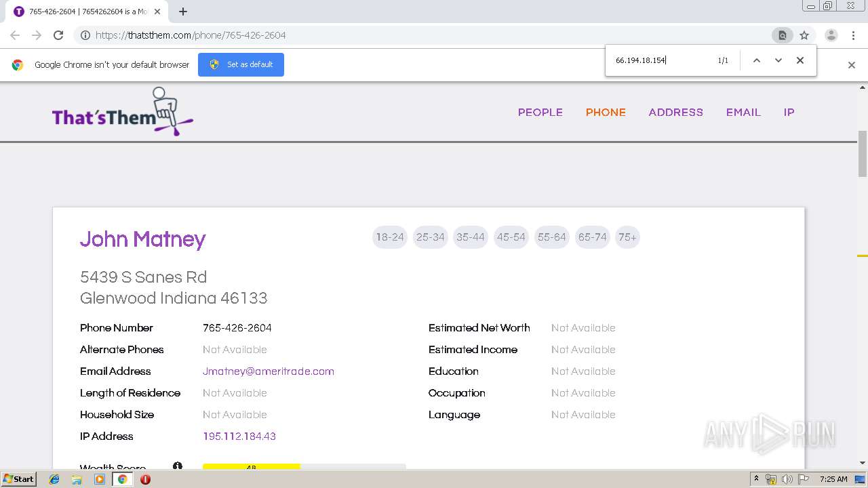Click the browser forward arrow
This screenshot has width=868, height=488.
pyautogui.click(x=37, y=35)
